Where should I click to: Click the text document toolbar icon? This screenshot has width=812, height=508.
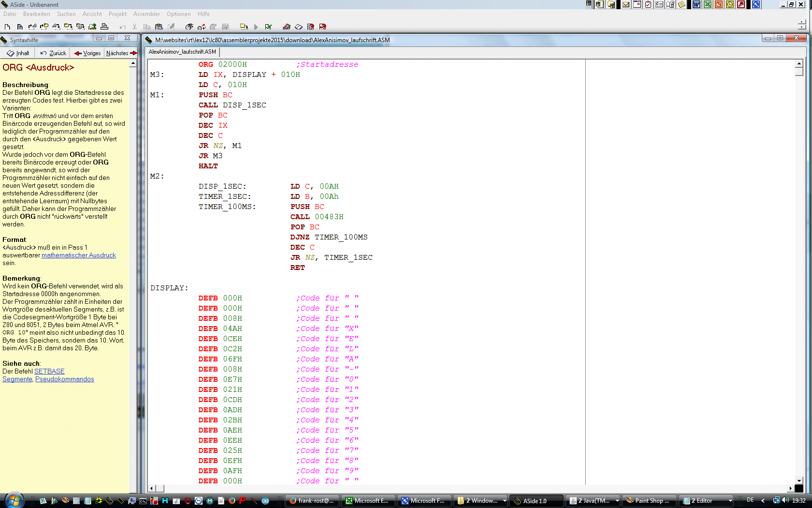20,27
